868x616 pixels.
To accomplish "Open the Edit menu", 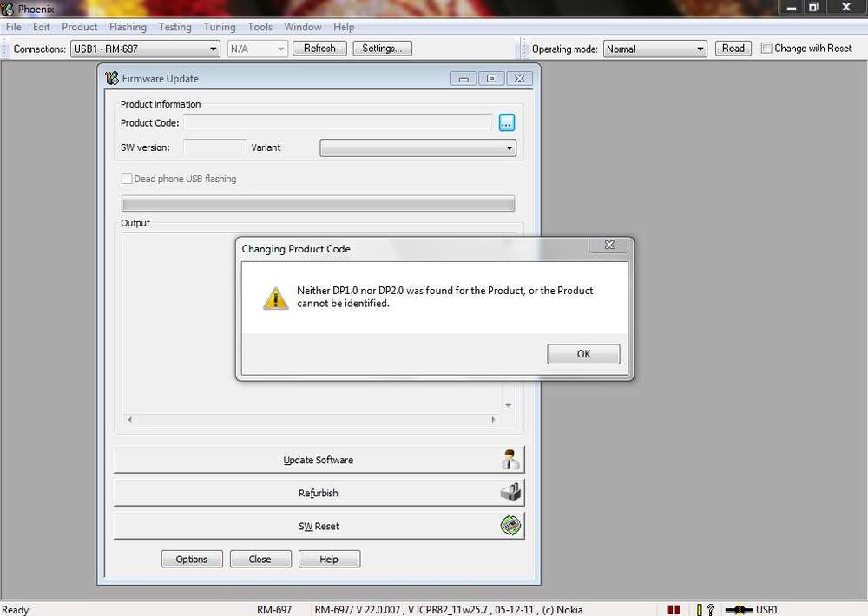I will click(42, 27).
